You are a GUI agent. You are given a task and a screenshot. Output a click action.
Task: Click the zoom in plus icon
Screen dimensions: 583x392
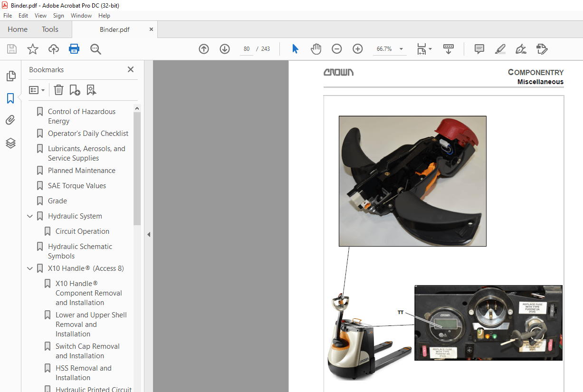pos(358,49)
